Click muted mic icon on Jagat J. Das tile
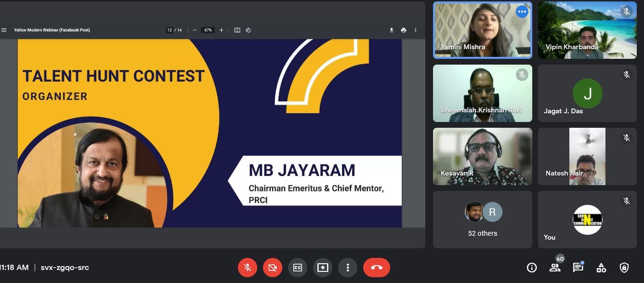This screenshot has width=644, height=283. 627,75
